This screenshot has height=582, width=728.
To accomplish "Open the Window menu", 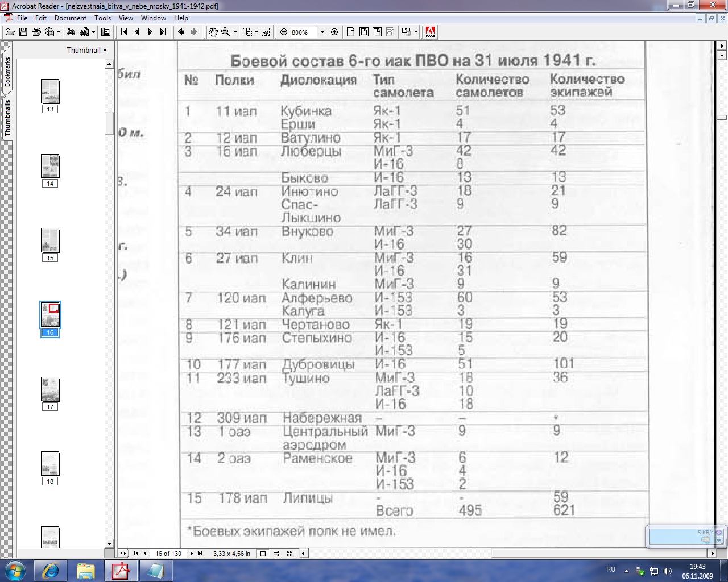I will pyautogui.click(x=154, y=18).
